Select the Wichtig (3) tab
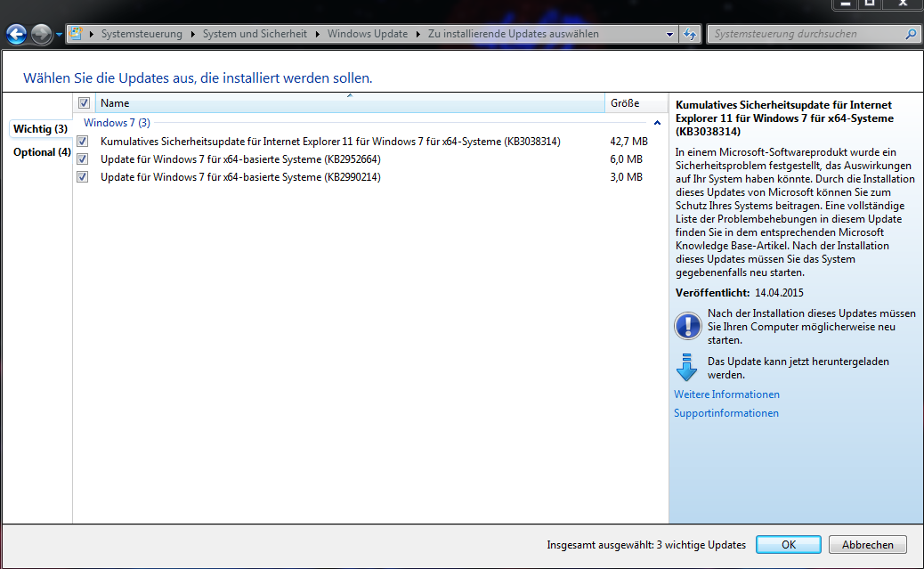 (x=40, y=128)
